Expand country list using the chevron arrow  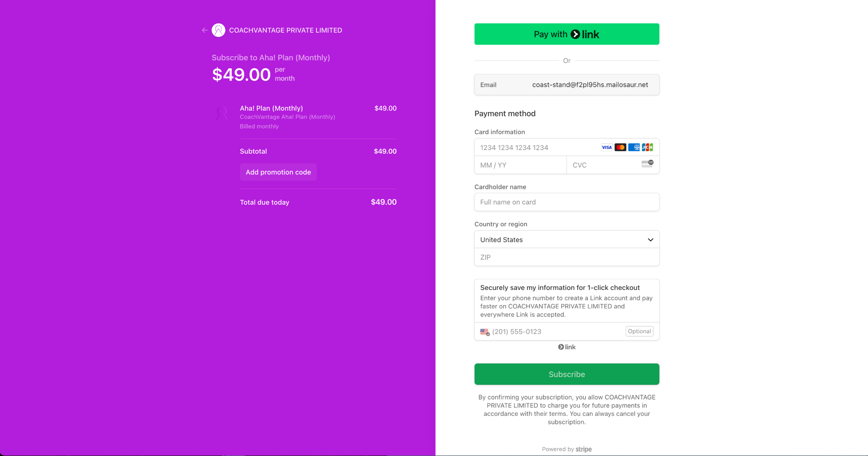coord(650,240)
